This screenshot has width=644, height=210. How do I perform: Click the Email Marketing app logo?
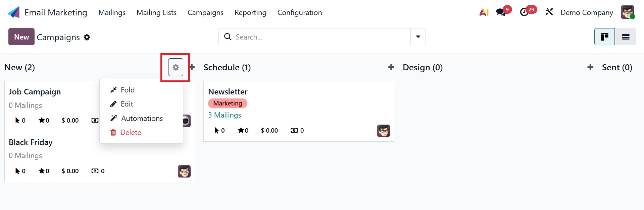pos(14,12)
